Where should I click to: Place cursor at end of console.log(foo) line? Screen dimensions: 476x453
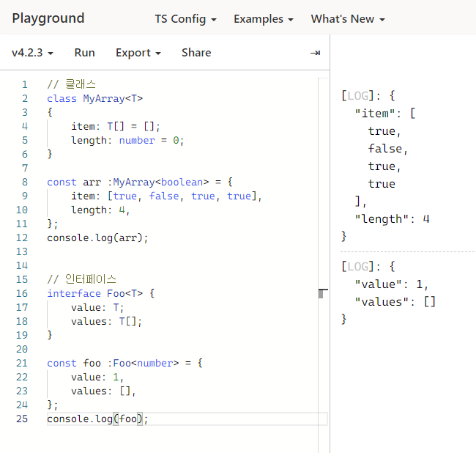coord(149,419)
